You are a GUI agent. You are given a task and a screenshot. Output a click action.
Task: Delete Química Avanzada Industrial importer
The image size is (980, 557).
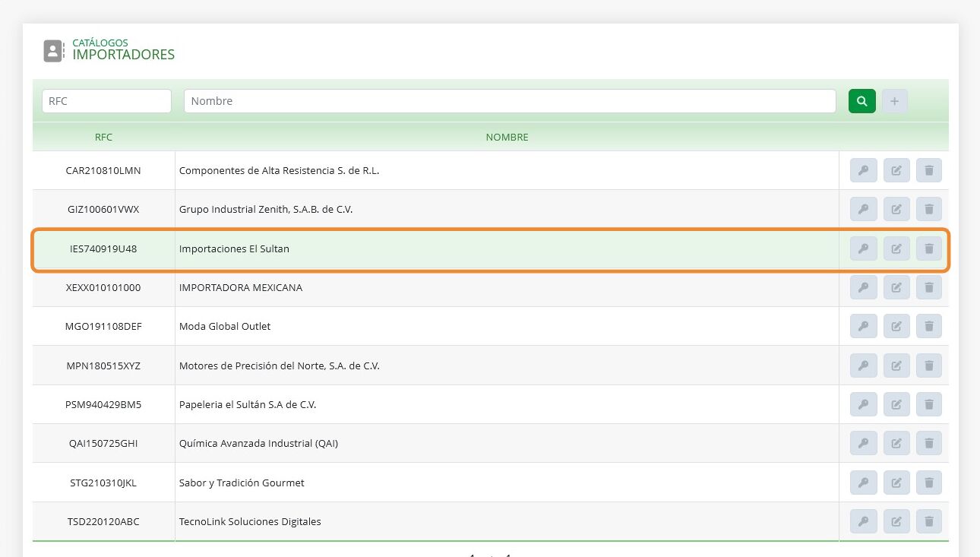pyautogui.click(x=929, y=443)
